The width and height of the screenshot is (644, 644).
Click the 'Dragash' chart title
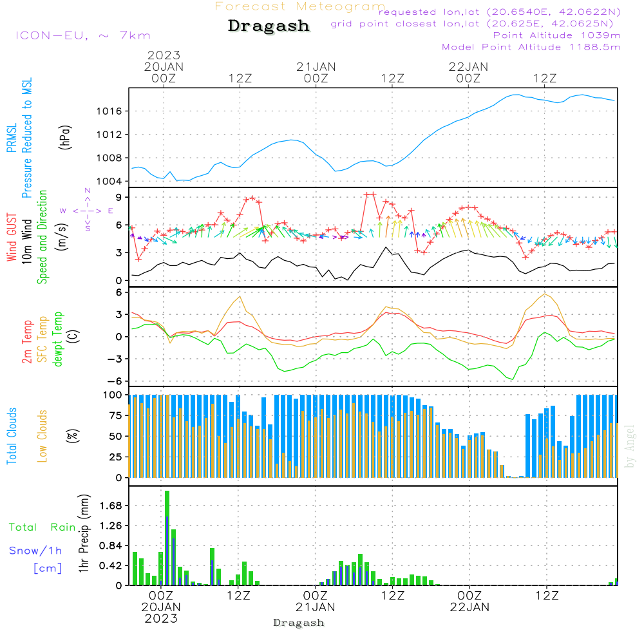[269, 26]
